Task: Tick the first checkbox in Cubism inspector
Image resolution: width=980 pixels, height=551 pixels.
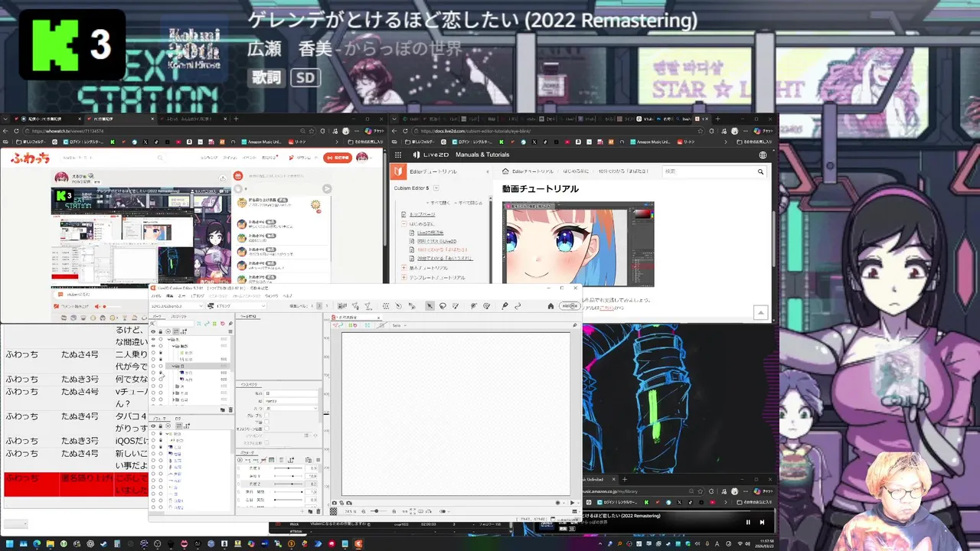Action: (266, 415)
